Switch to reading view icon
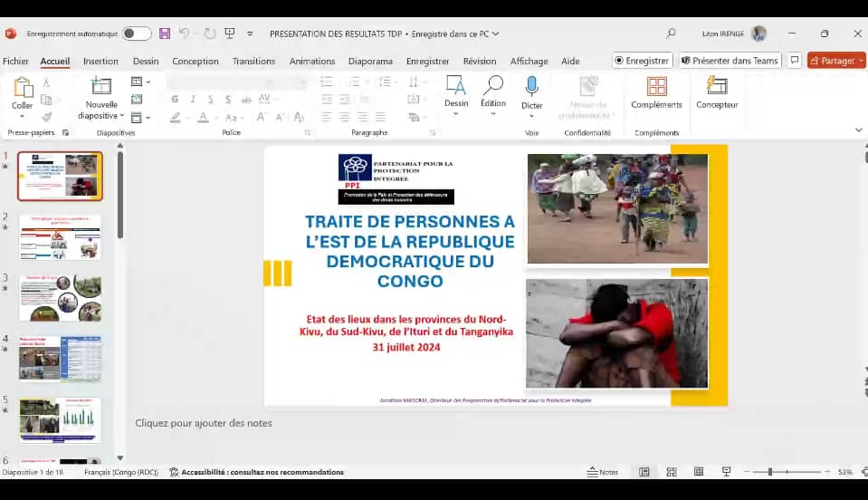Image resolution: width=868 pixels, height=500 pixels. click(x=699, y=472)
